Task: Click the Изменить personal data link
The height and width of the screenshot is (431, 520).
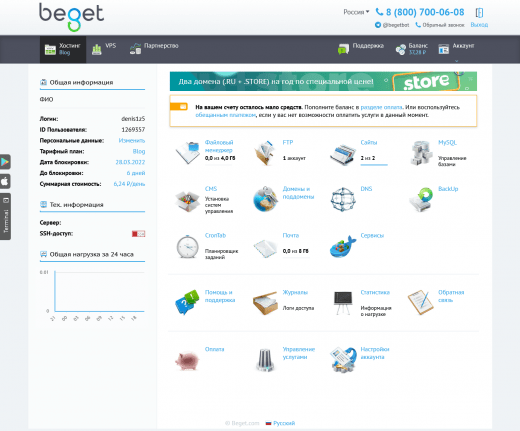Action: coord(132,140)
